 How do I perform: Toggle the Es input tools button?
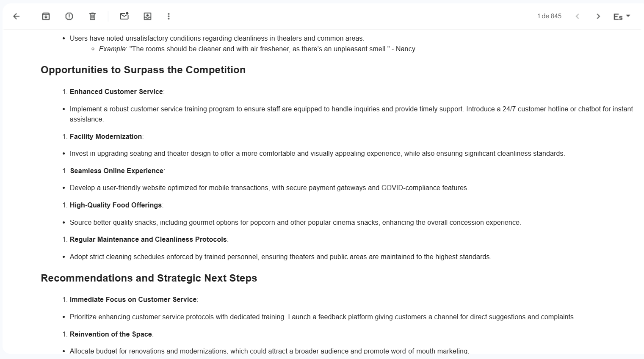click(618, 17)
